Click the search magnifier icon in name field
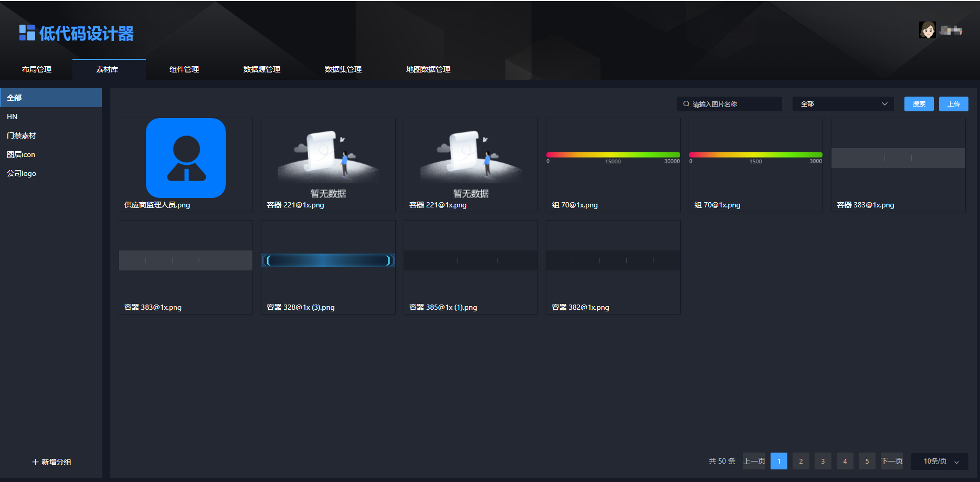Image resolution: width=980 pixels, height=482 pixels. point(686,104)
